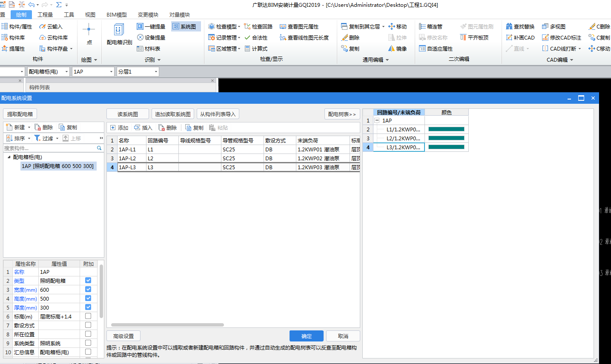The image size is (611, 364).
Task: Open 设备提量 tool
Action: 151,37
